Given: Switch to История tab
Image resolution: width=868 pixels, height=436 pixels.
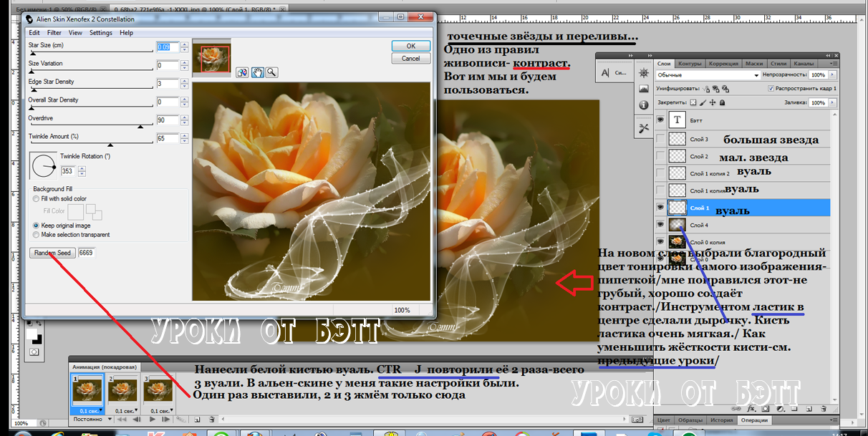Looking at the screenshot, I should point(722,420).
